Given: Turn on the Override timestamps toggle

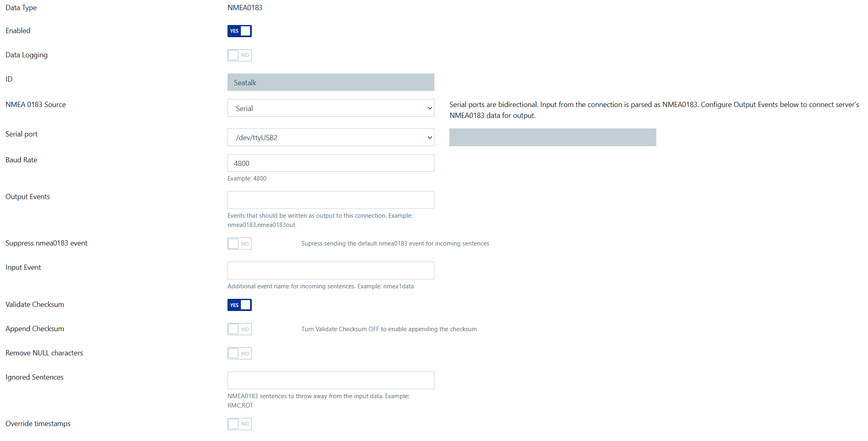Looking at the screenshot, I should 239,424.
